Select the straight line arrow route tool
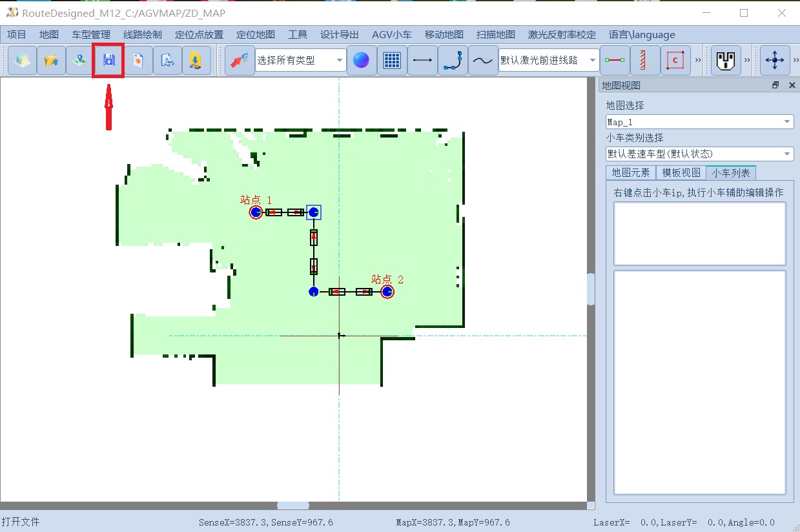 (422, 61)
